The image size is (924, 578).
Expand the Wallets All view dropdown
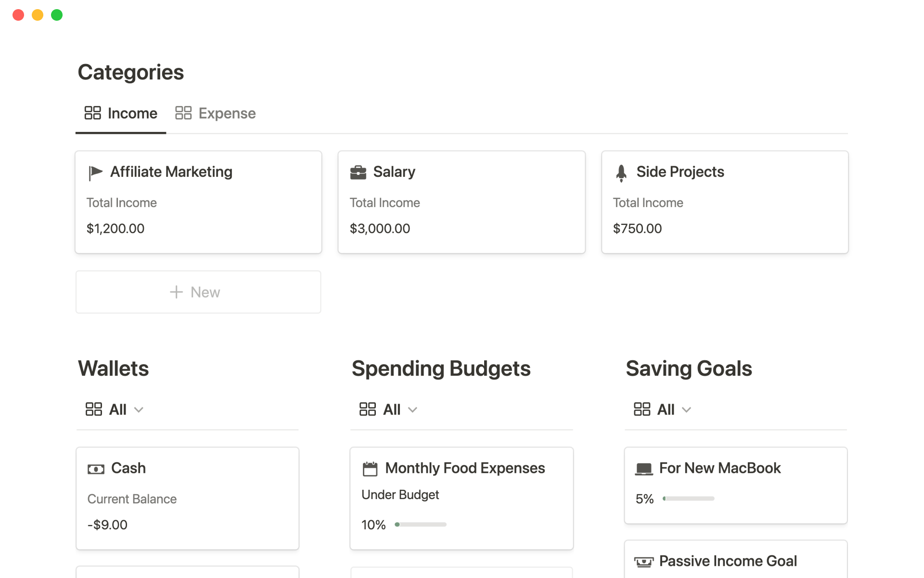139,410
